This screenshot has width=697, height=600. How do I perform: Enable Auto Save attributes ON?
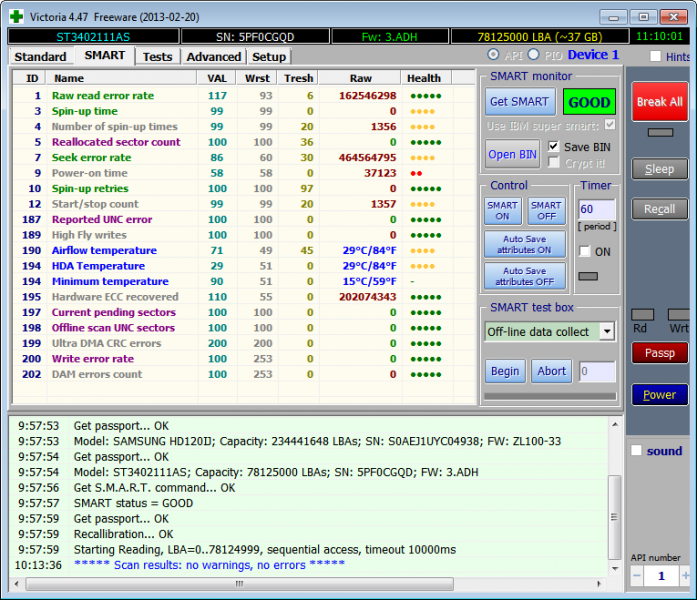pyautogui.click(x=524, y=244)
